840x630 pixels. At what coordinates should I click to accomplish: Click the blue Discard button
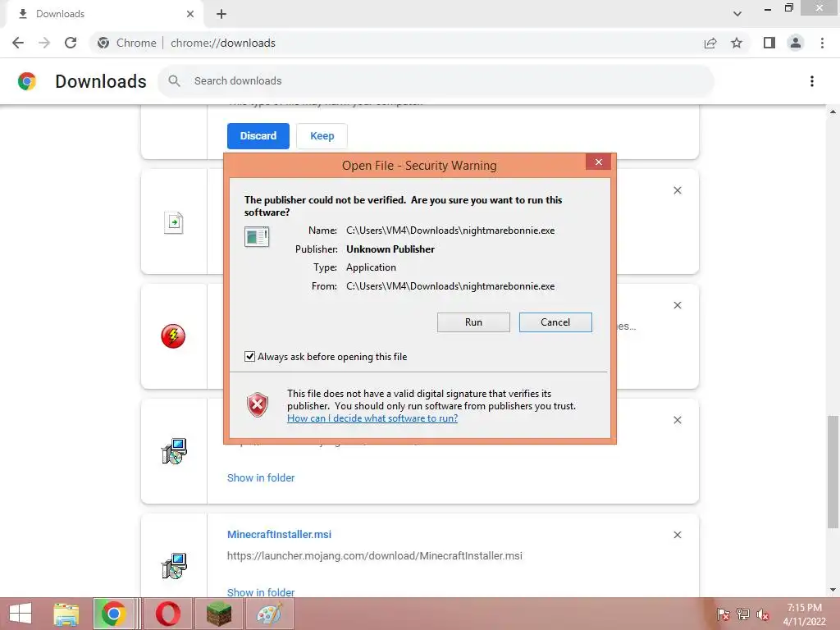coord(258,135)
